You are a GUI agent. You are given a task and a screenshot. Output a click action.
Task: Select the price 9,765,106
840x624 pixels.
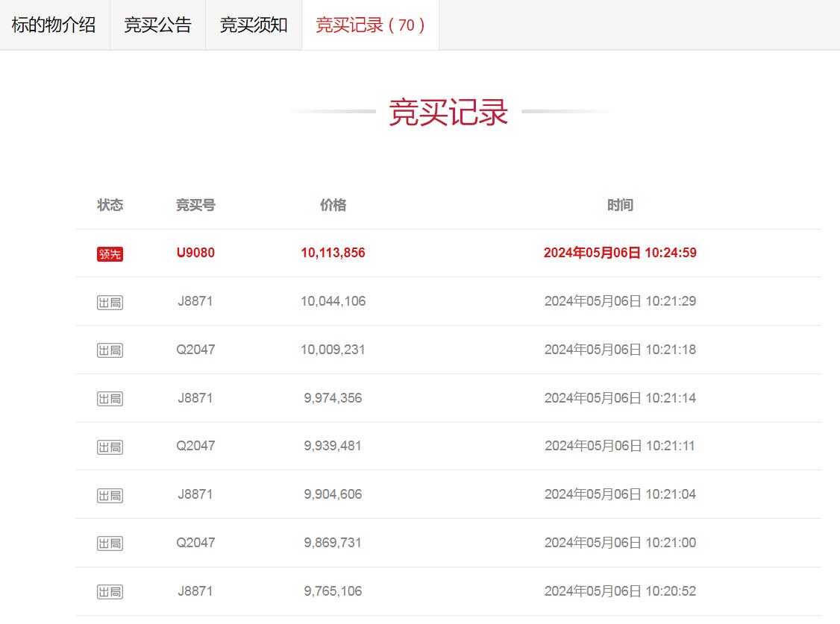pyautogui.click(x=333, y=590)
